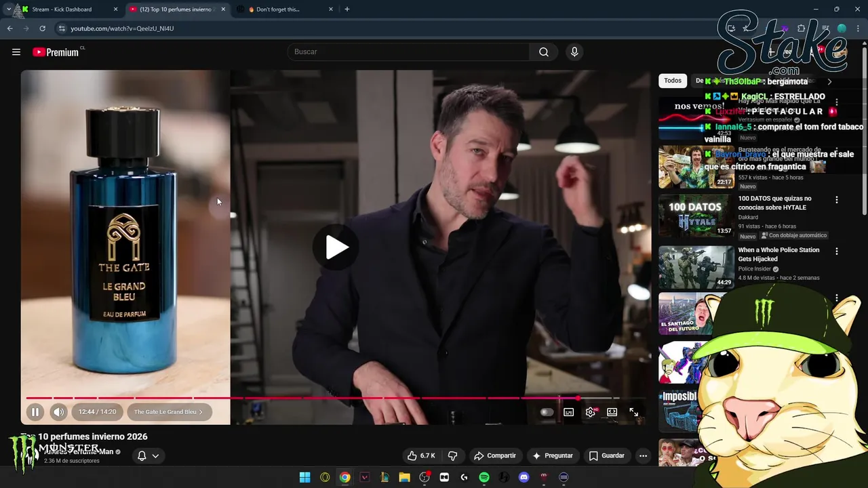Open File Explorer from taskbar
The width and height of the screenshot is (868, 488).
405,477
